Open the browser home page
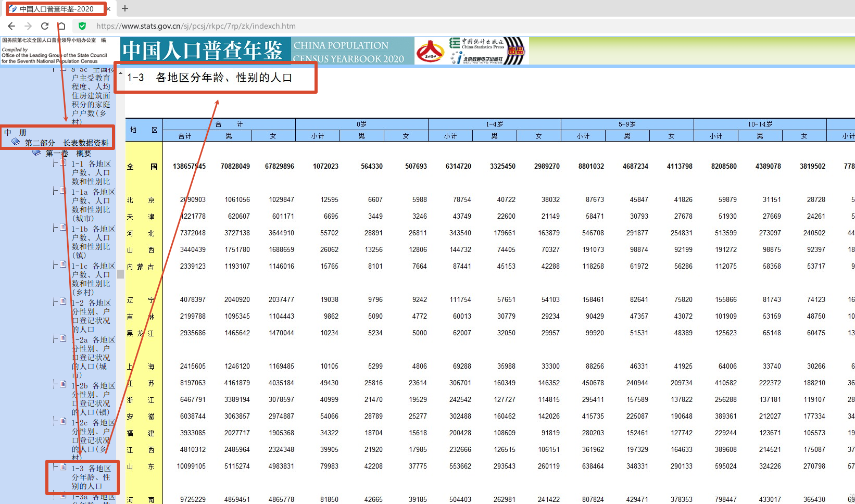 click(x=61, y=26)
